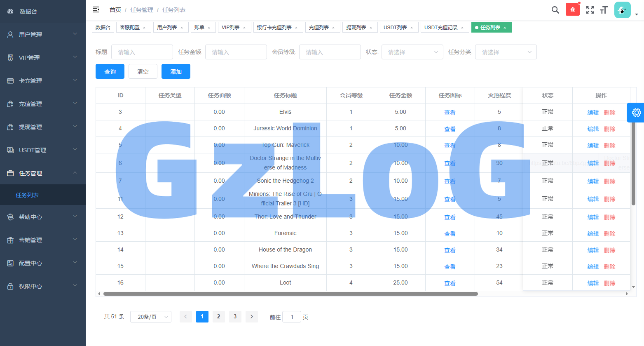Close the USDT充值记录 tab
Screen dimensions: 644x346
(x=462, y=28)
